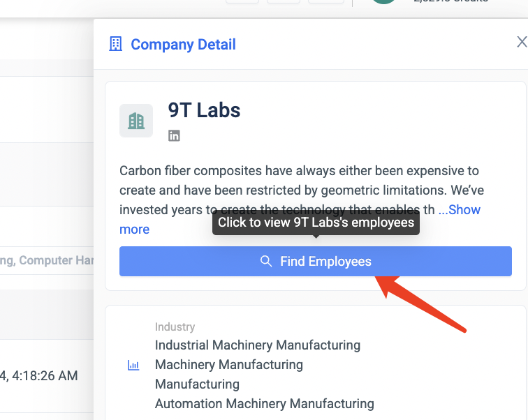Screen dimensions: 528x420
Task: Click the Industry bar chart icon
Action: pyautogui.click(x=133, y=365)
